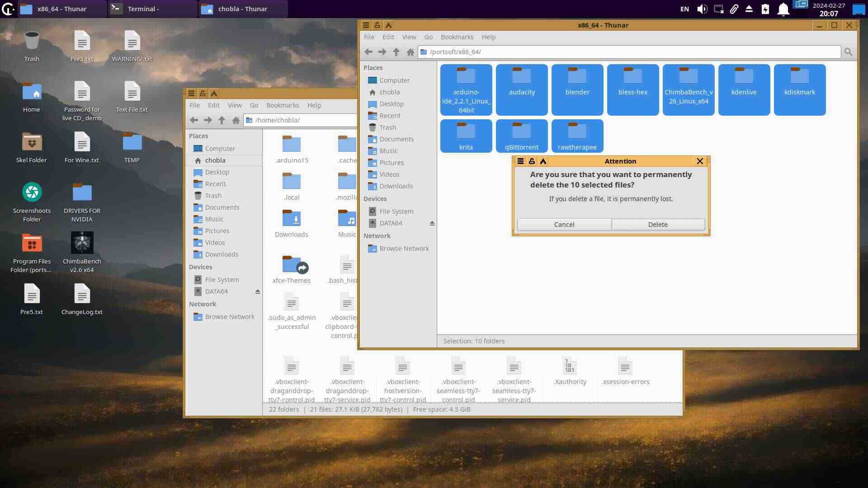The height and width of the screenshot is (488, 868).
Task: Click the Home toolbar icon in the x86_64 window
Action: coord(410,52)
